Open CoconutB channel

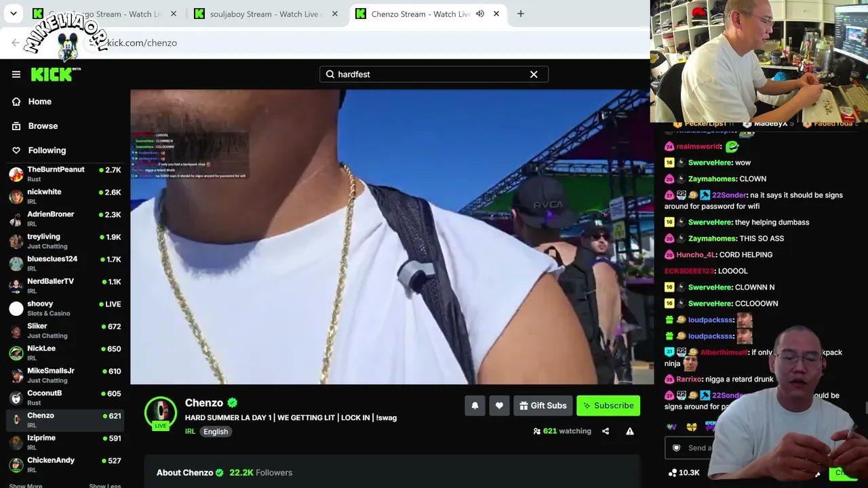tap(65, 398)
